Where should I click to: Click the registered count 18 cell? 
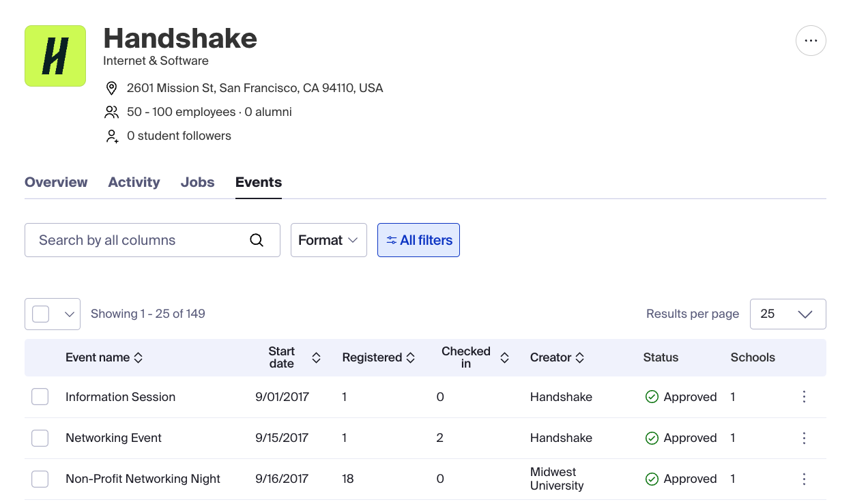(x=348, y=479)
